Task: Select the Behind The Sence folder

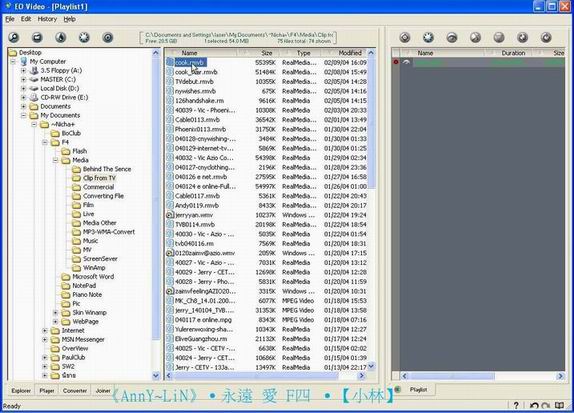Action: [x=107, y=169]
